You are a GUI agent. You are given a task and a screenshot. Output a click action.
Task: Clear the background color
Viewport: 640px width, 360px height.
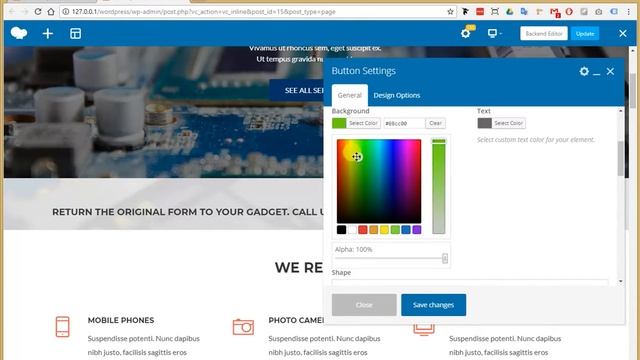tap(435, 123)
